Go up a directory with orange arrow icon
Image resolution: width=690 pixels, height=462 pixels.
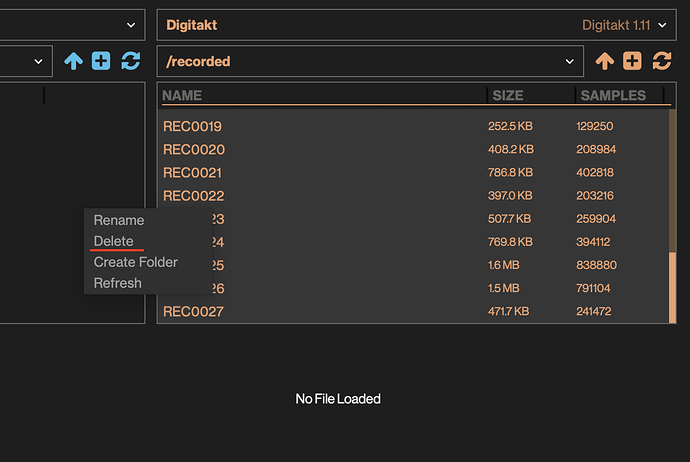tap(605, 61)
